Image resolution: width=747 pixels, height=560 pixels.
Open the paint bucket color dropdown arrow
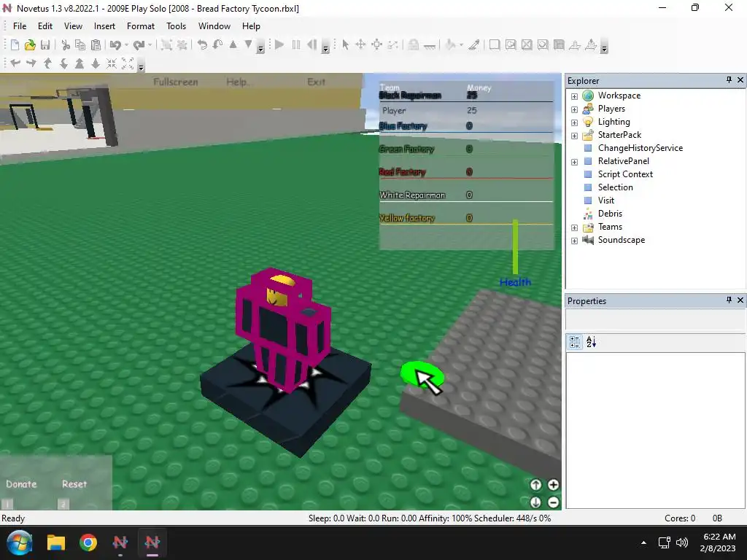[x=461, y=45]
